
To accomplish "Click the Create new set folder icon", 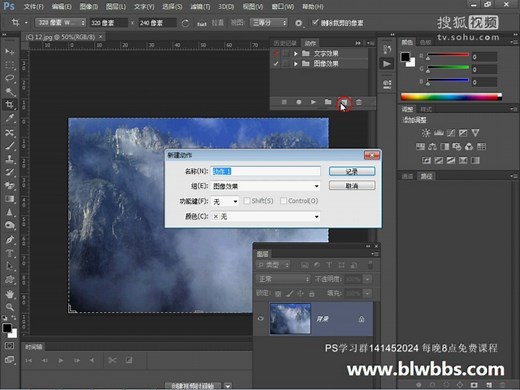I will [328, 102].
